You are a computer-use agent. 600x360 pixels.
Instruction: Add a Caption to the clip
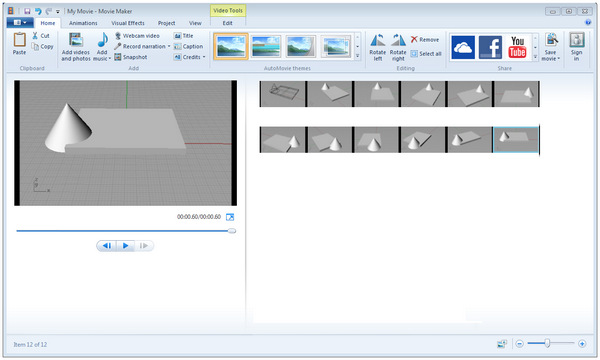[188, 46]
